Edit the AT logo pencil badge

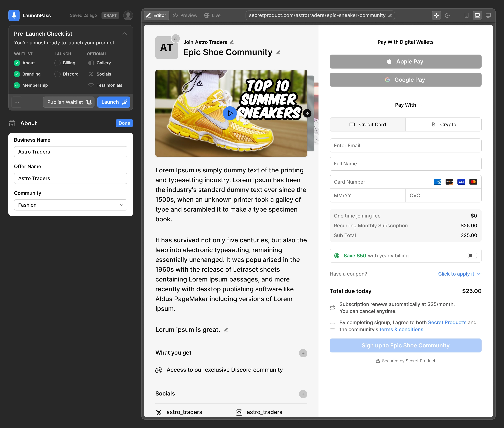(x=175, y=38)
